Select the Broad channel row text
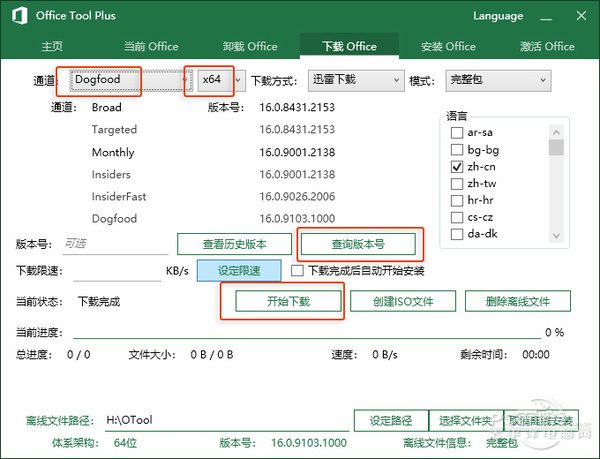Viewport: 600px width, 459px height. pos(106,107)
